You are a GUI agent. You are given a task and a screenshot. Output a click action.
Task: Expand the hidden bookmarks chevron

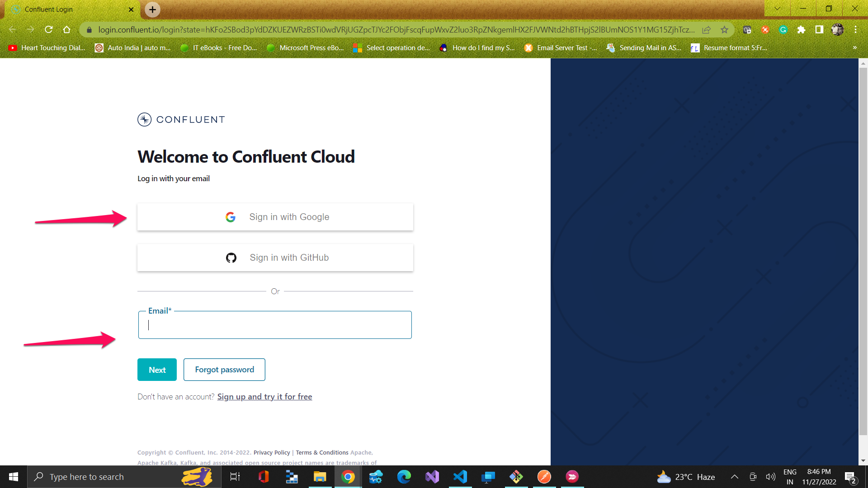[854, 47]
